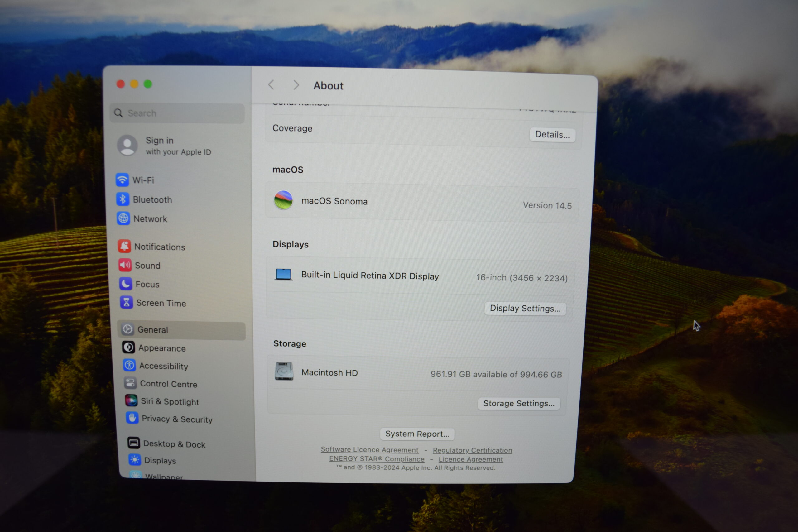Go back with the left chevron

[x=271, y=84]
